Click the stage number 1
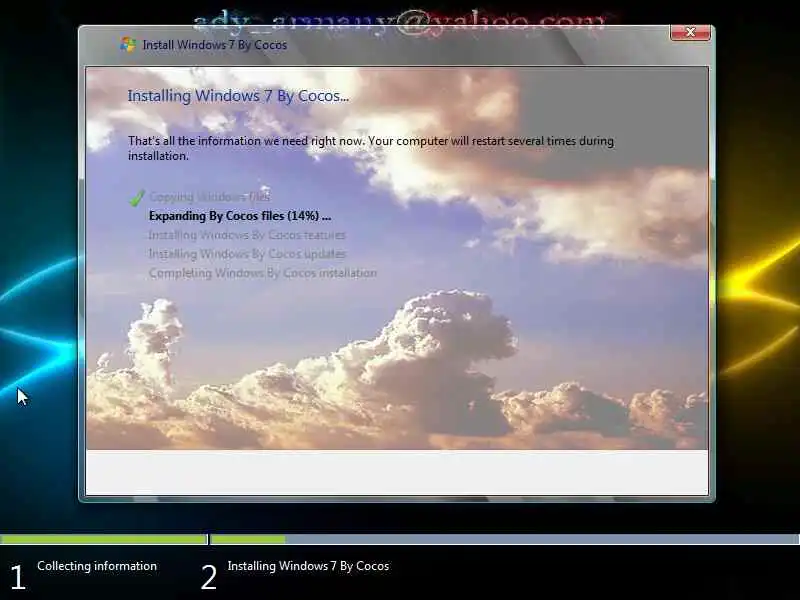Viewport: 800px width, 600px height. pos(18,578)
